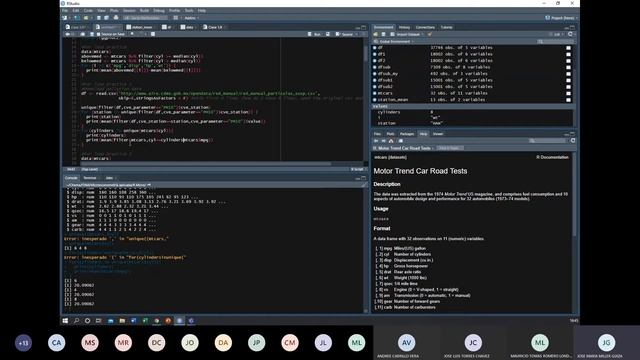Screen dimensions: 640x360
Task: Open the R Script file type dropdown
Action: (358, 169)
